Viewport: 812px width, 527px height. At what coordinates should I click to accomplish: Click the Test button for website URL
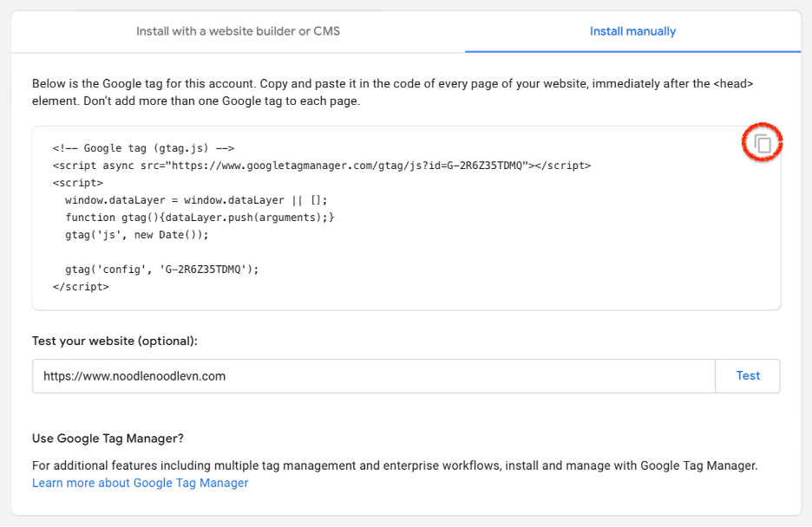coord(748,376)
